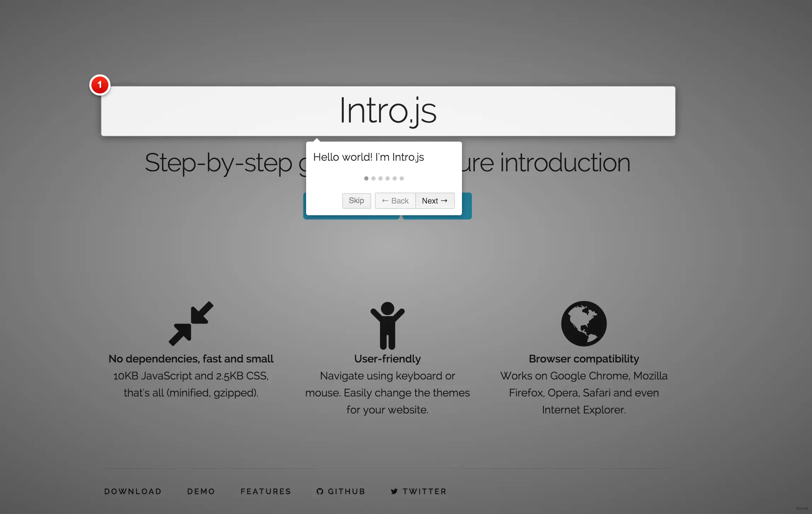Jump to fifth step bullet dot
This screenshot has width=812, height=514.
tap(395, 178)
